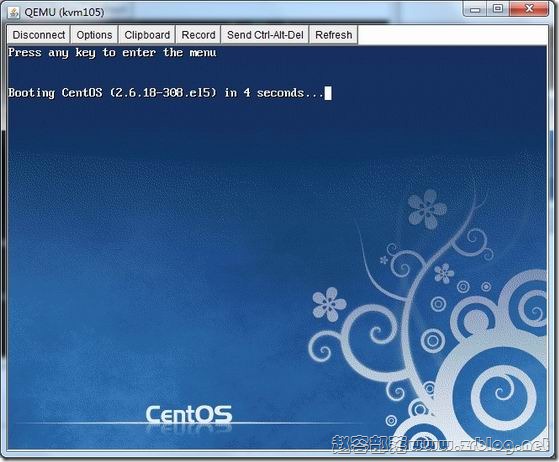The width and height of the screenshot is (559, 462).
Task: Click the blinking white text cursor block
Action: tap(328, 93)
